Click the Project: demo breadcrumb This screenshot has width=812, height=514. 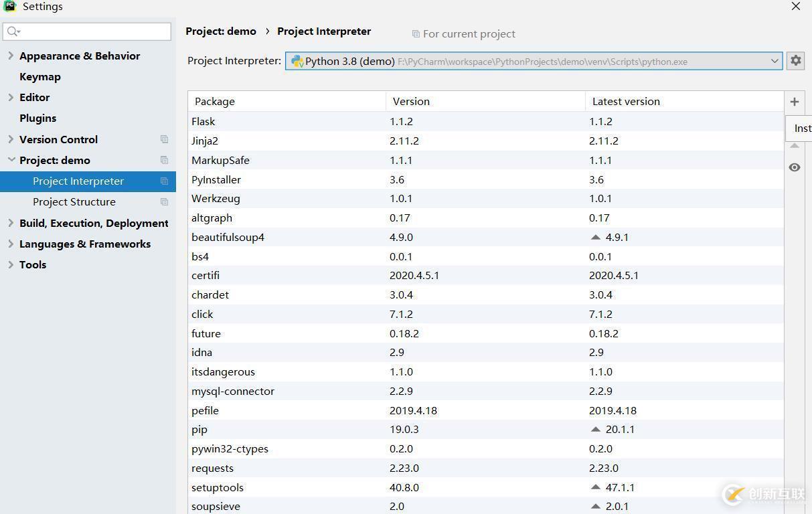(221, 31)
